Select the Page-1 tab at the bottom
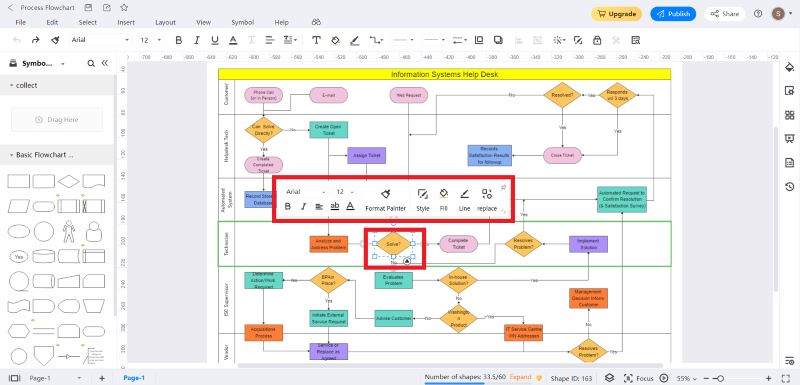 pos(134,378)
